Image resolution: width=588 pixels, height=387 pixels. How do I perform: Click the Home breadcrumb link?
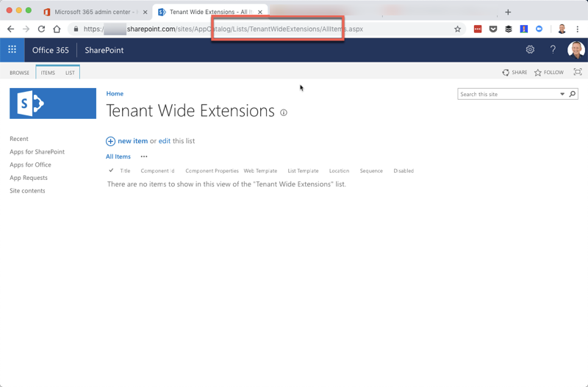tap(115, 94)
